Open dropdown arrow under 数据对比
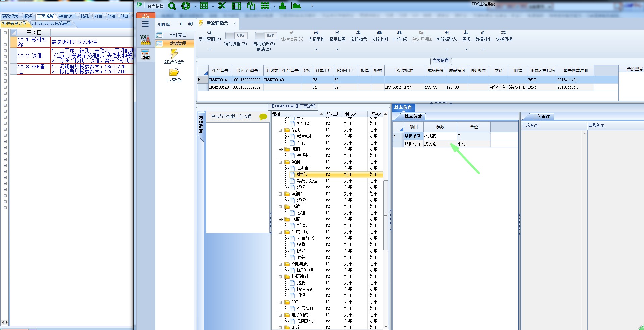The image size is (644, 330). coord(483,49)
